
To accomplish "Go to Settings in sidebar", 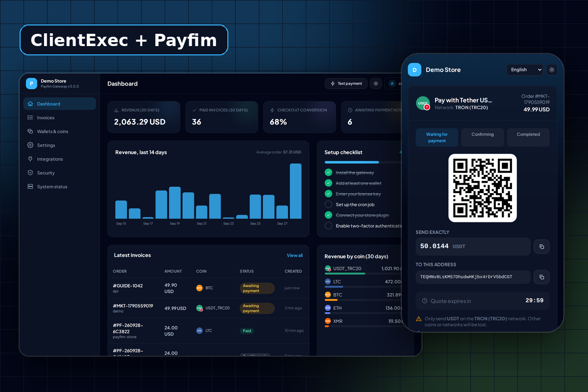I will pyautogui.click(x=59, y=145).
